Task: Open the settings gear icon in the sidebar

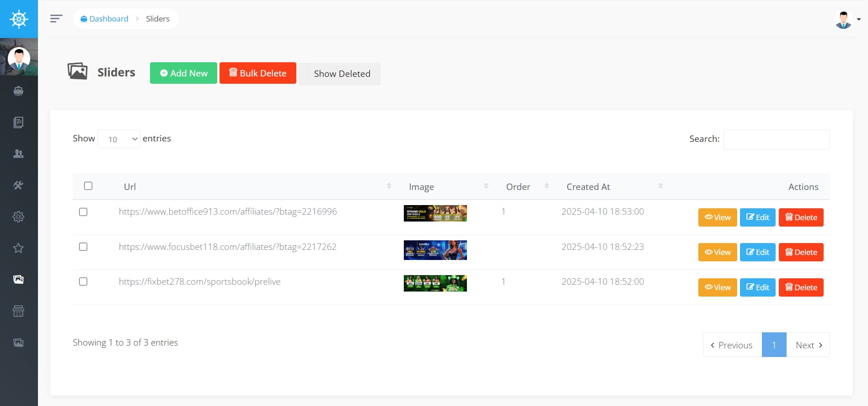Action: 18,217
